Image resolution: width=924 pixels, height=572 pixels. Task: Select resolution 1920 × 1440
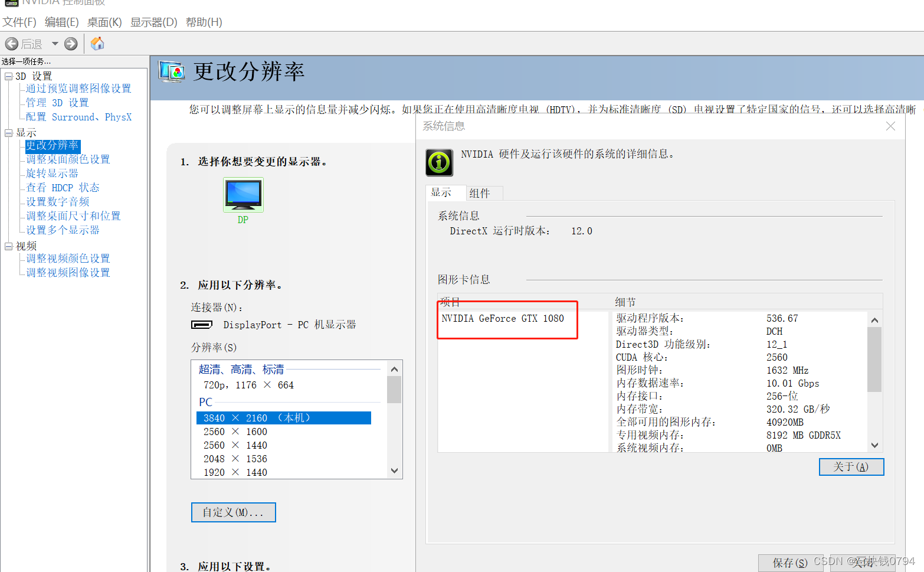pos(235,472)
